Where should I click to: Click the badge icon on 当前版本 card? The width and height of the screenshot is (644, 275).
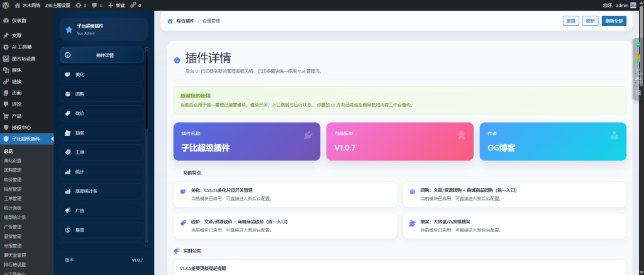tap(461, 135)
